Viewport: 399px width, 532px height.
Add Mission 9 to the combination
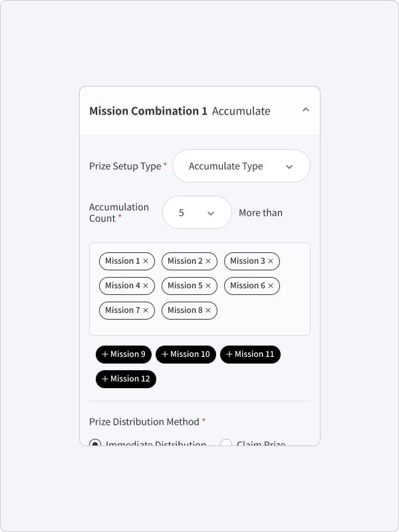(124, 354)
